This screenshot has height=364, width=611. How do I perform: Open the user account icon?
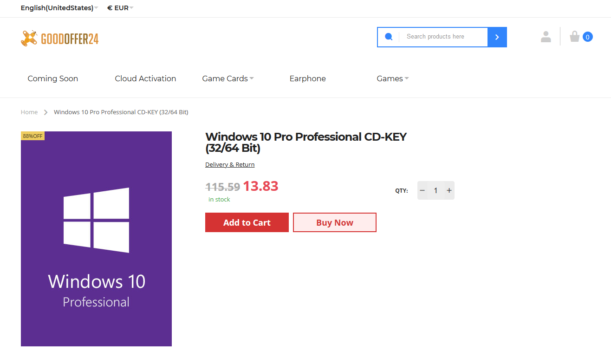[546, 37]
